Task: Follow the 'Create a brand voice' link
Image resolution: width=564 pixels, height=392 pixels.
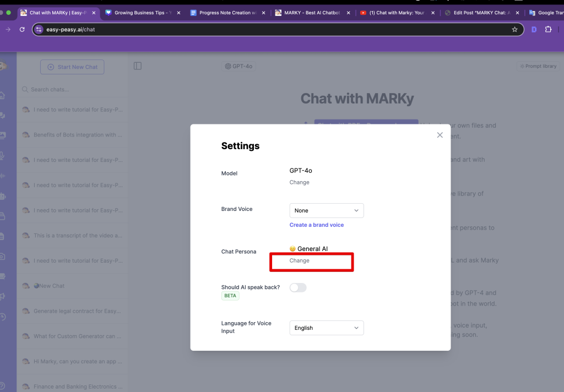Action: point(317,225)
